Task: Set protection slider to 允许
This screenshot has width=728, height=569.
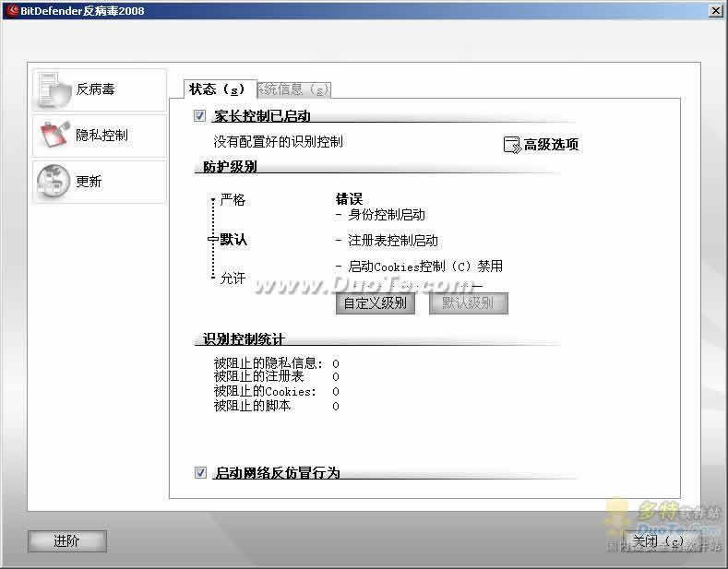Action: pyautogui.click(x=233, y=278)
